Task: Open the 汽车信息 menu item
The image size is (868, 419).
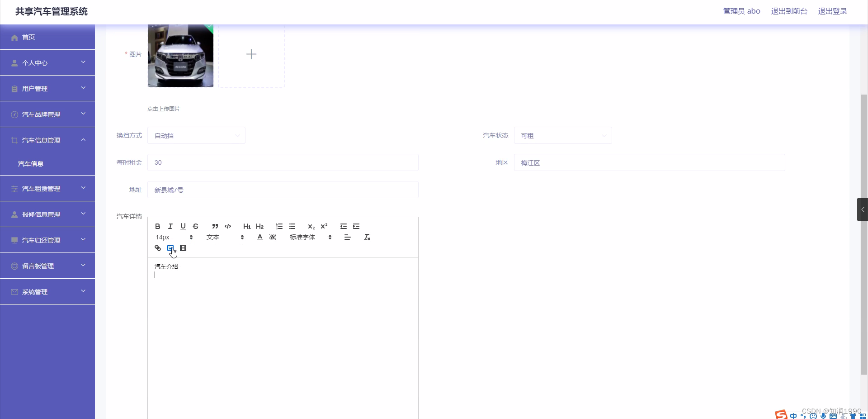Action: [x=31, y=164]
